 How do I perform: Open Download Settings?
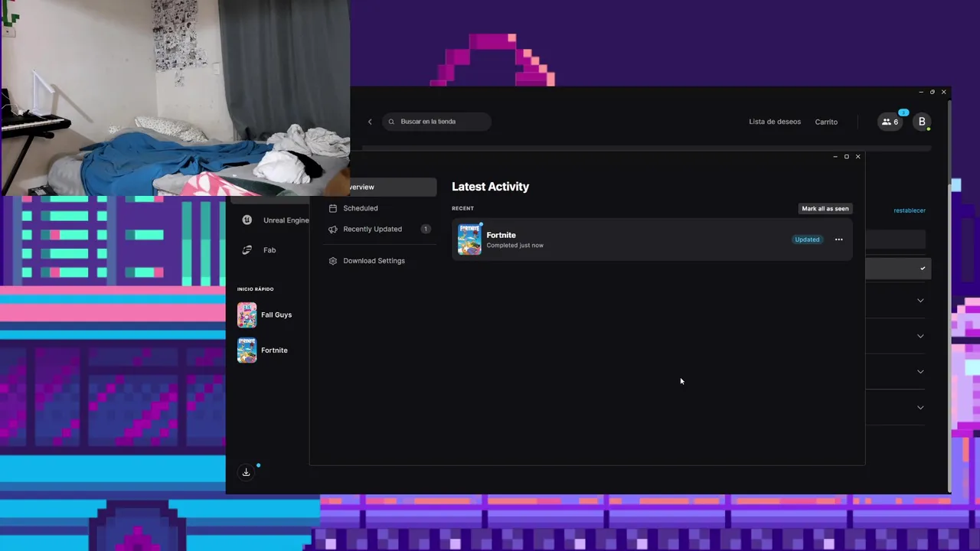[x=374, y=261]
